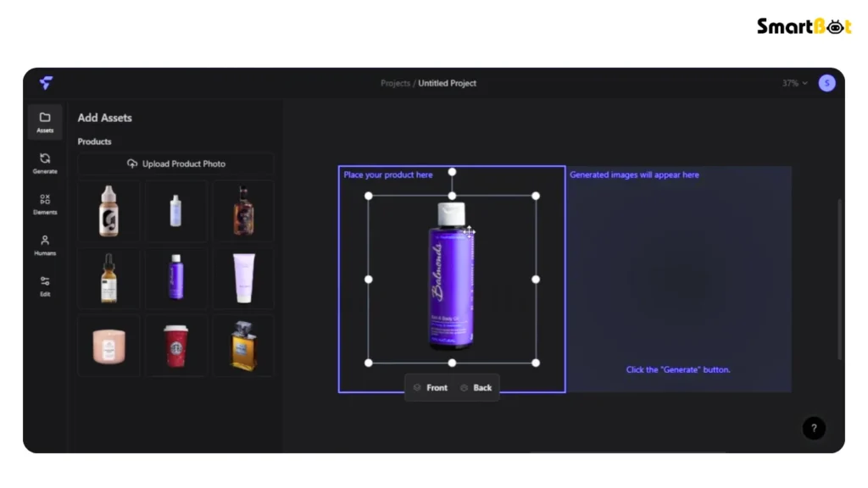The height and width of the screenshot is (488, 868).
Task: Click the Upload Product Photo button
Action: (x=175, y=163)
